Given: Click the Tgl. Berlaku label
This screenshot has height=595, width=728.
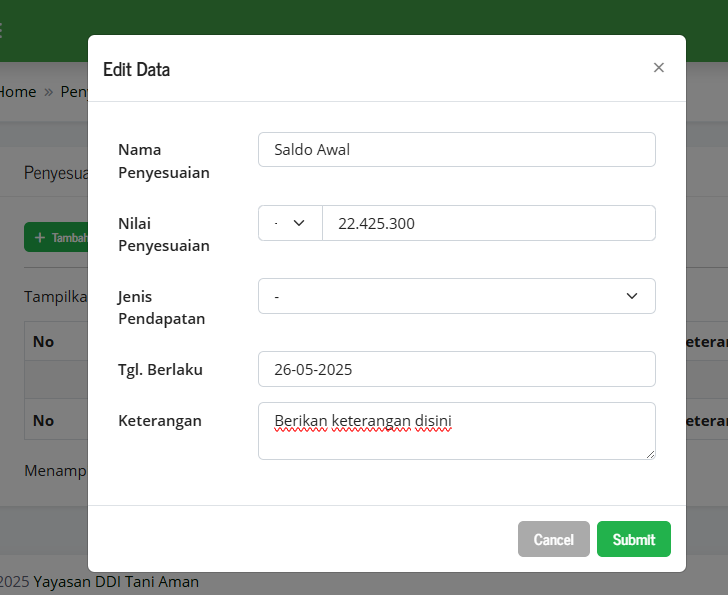Looking at the screenshot, I should [160, 369].
